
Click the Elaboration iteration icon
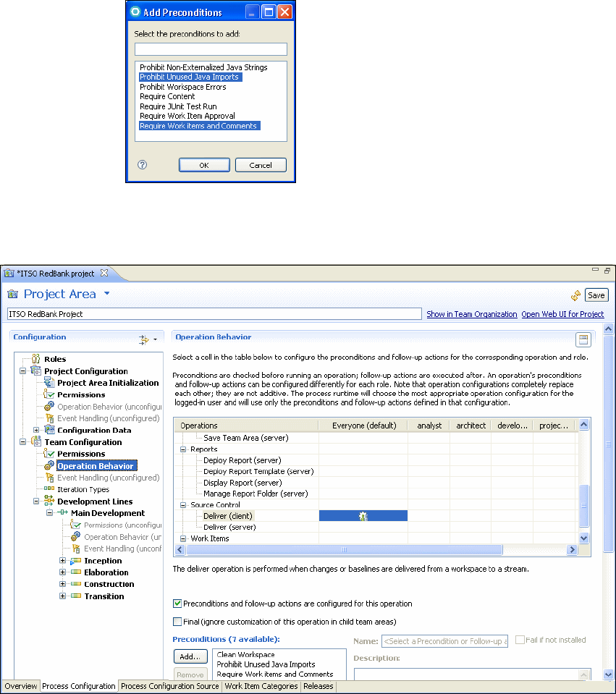[76, 572]
